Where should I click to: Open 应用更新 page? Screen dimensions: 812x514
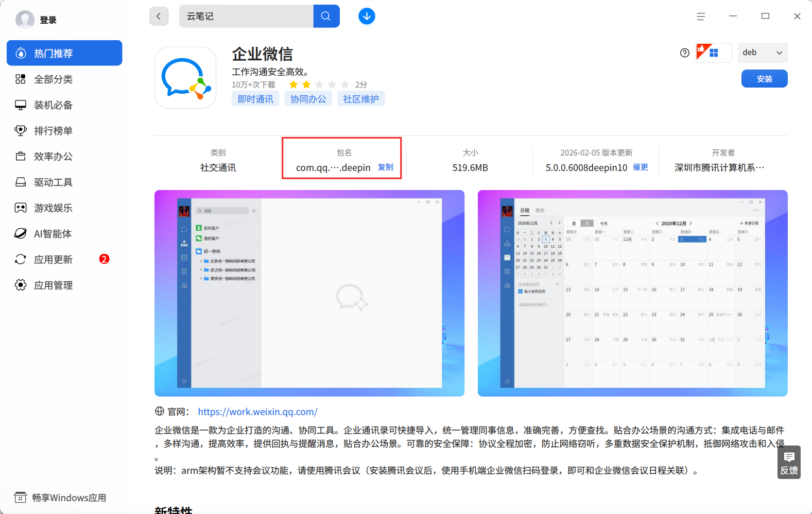64,259
